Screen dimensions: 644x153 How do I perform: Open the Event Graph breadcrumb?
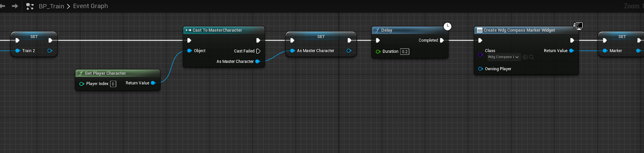tap(91, 6)
